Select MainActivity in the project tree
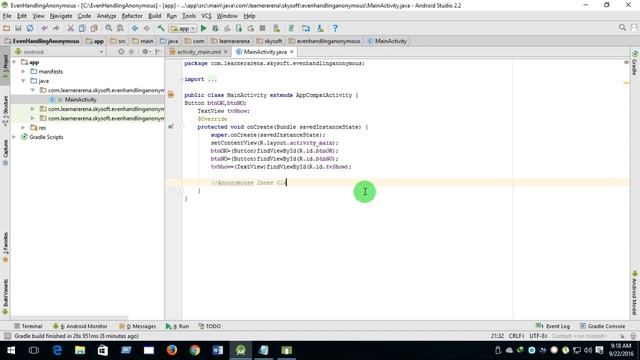The height and width of the screenshot is (360, 640). click(x=80, y=100)
